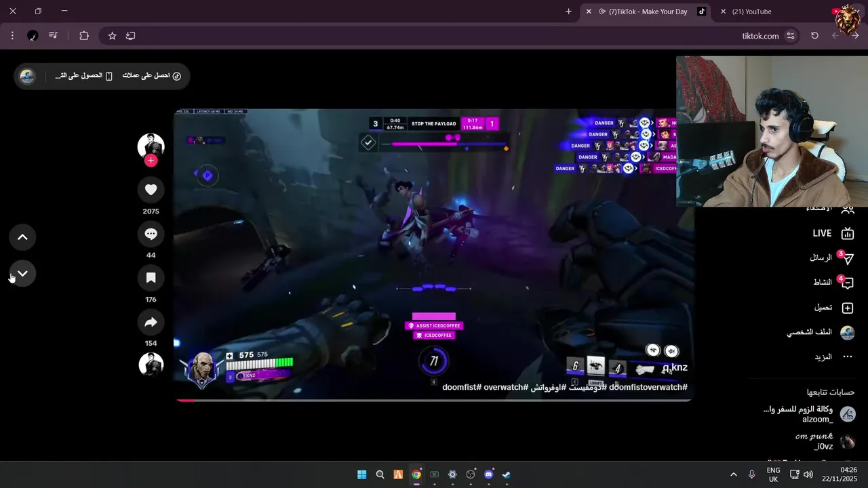Select the TikTok - Make Your Day tab
The height and width of the screenshot is (488, 868).
click(x=648, y=12)
